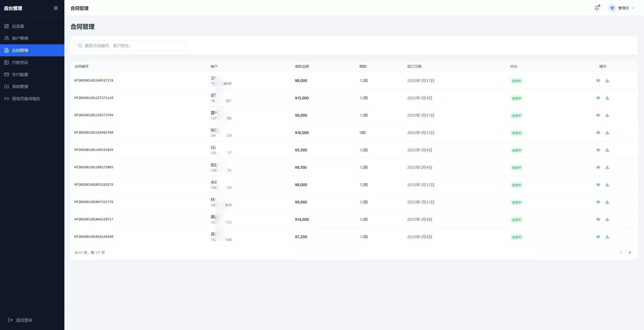Download the ¥15,000 contract file

[x=607, y=98]
